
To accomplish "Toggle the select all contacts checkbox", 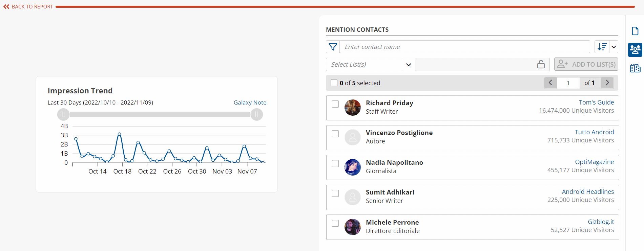I will [334, 83].
